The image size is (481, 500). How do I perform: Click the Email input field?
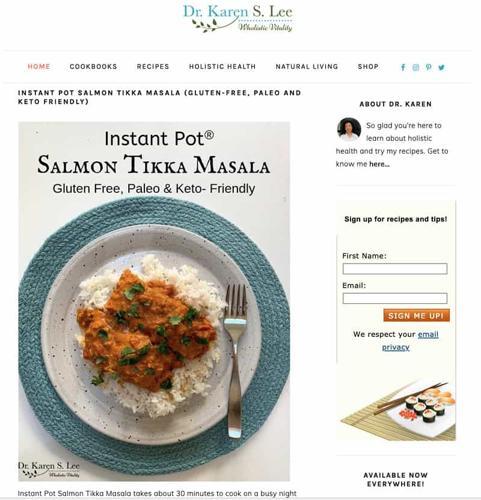(x=395, y=298)
